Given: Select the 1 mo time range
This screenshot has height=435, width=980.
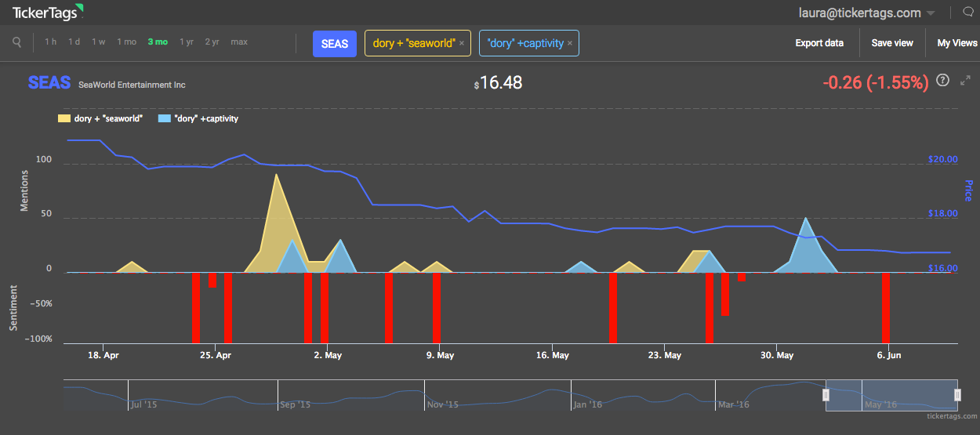Looking at the screenshot, I should pyautogui.click(x=126, y=42).
